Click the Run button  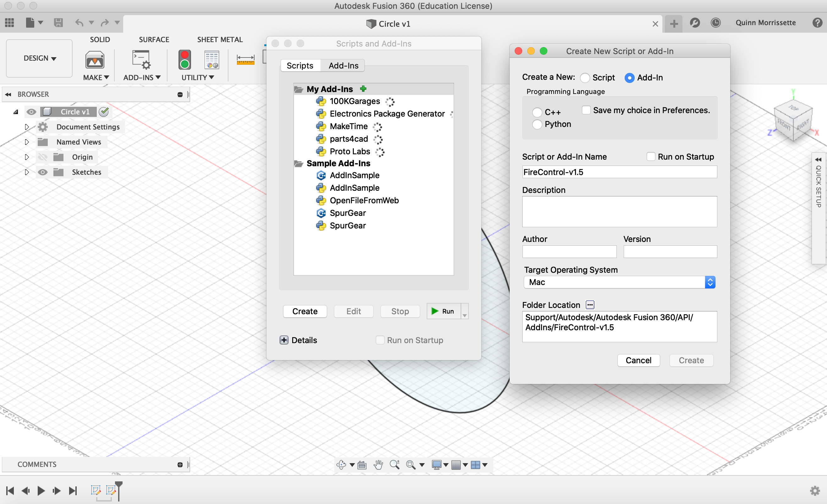pyautogui.click(x=443, y=311)
